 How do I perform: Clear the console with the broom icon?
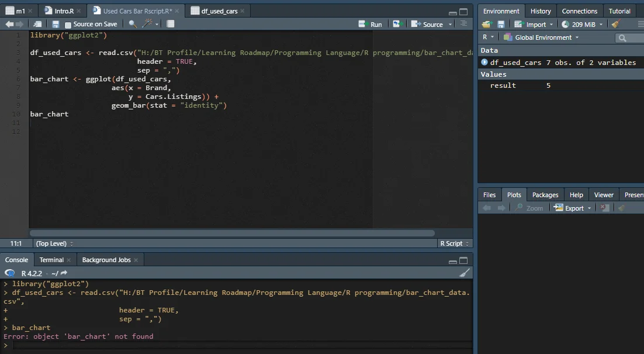coord(464,273)
